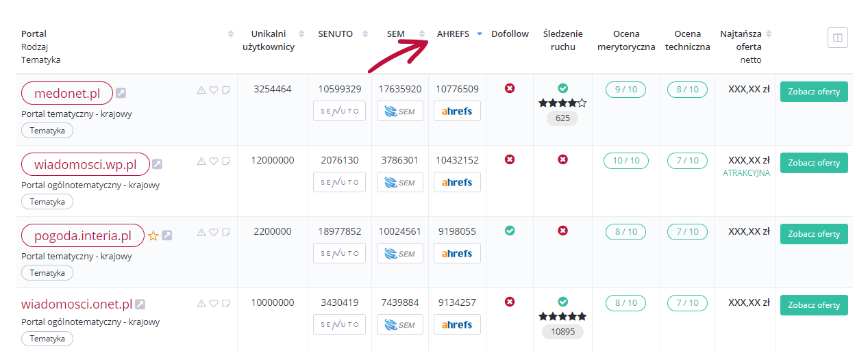Open Zobacz oferty for pogoda.interia.pl
The image size is (868, 351).
814,234
